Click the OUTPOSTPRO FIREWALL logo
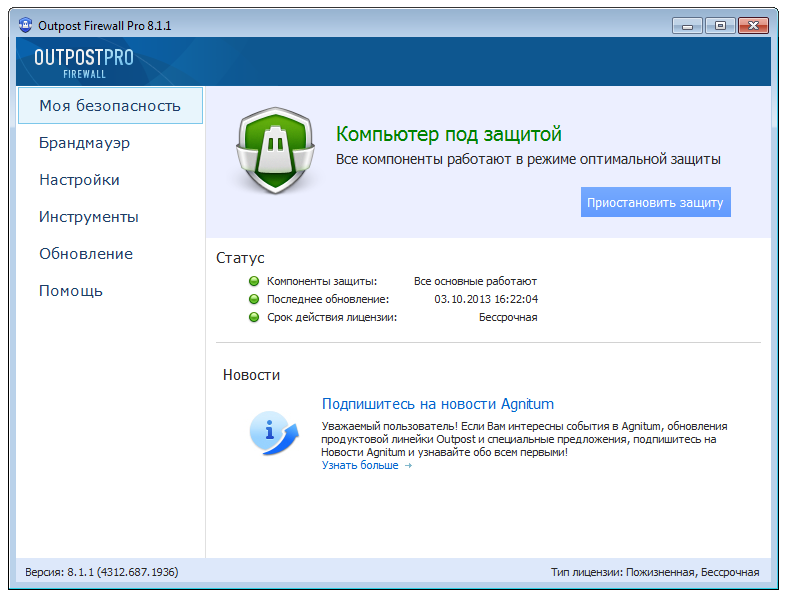Viewport: 795px width, 596px height. tap(84, 63)
